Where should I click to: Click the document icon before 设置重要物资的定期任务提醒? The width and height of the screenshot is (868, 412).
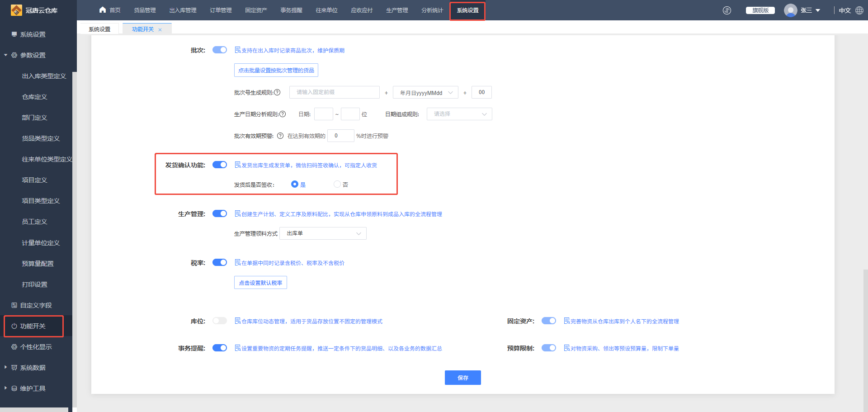click(x=237, y=348)
